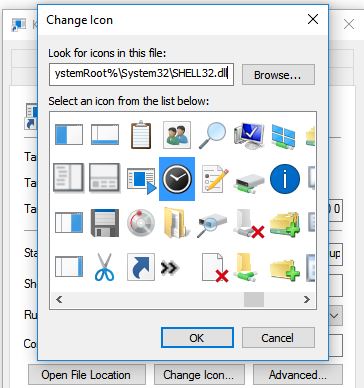Select the clock icon in the list
364x388 pixels.
[x=177, y=179]
